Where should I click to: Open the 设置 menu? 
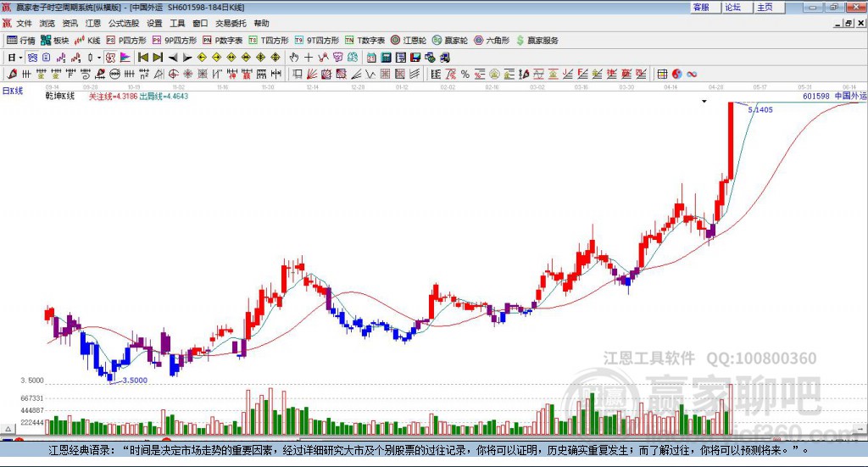pos(154,23)
